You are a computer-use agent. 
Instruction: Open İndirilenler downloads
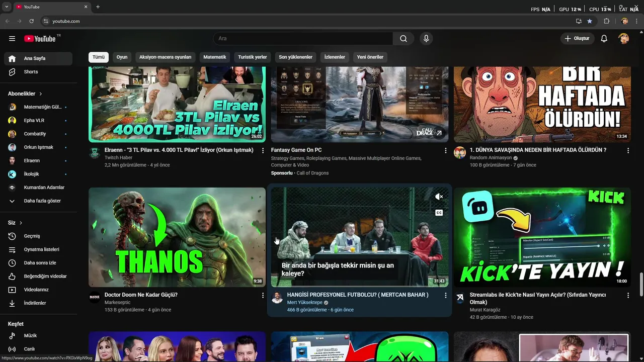[x=38, y=303]
